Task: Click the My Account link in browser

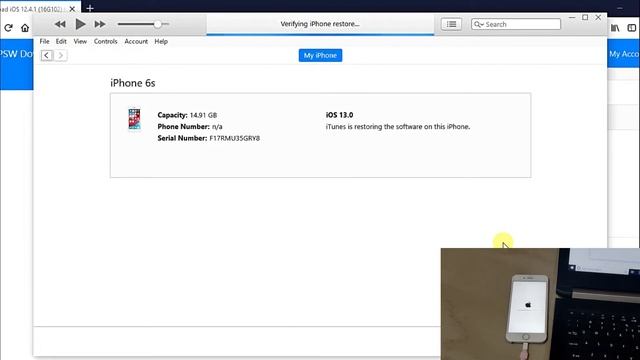Action: coord(624,54)
